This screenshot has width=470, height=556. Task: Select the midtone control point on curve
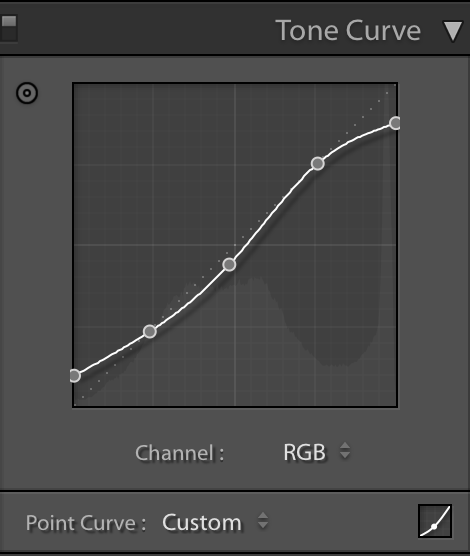pos(230,265)
